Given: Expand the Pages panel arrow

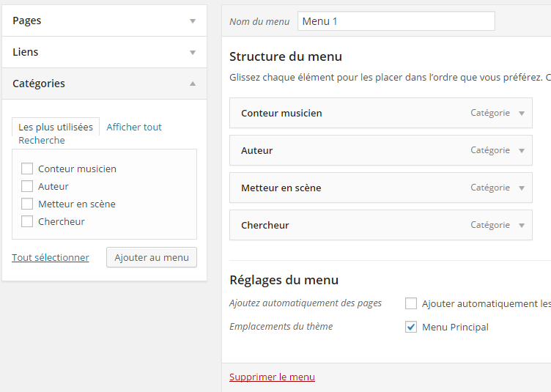Looking at the screenshot, I should click(x=193, y=21).
